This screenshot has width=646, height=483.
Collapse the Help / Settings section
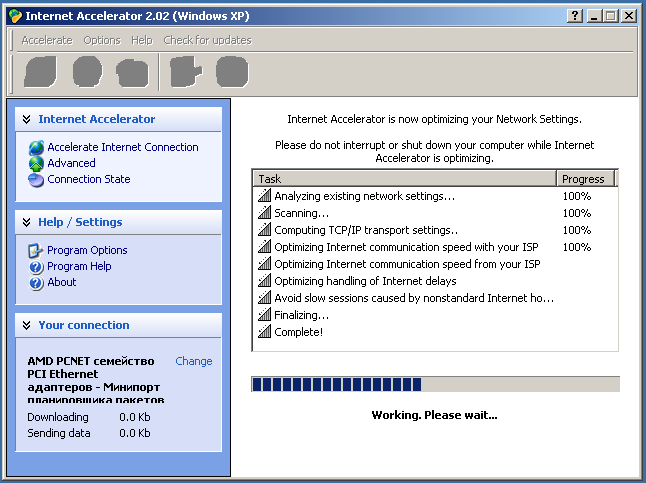pyautogui.click(x=27, y=223)
